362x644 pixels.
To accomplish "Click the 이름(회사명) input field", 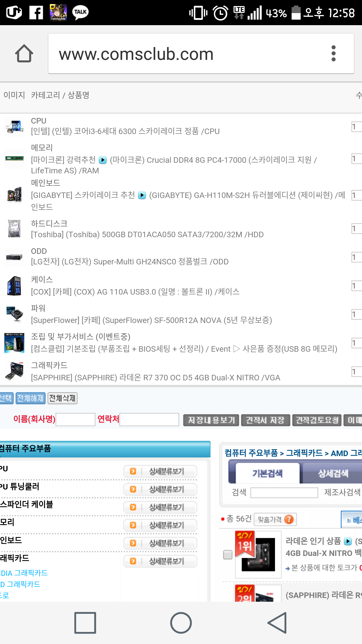I will 75,419.
